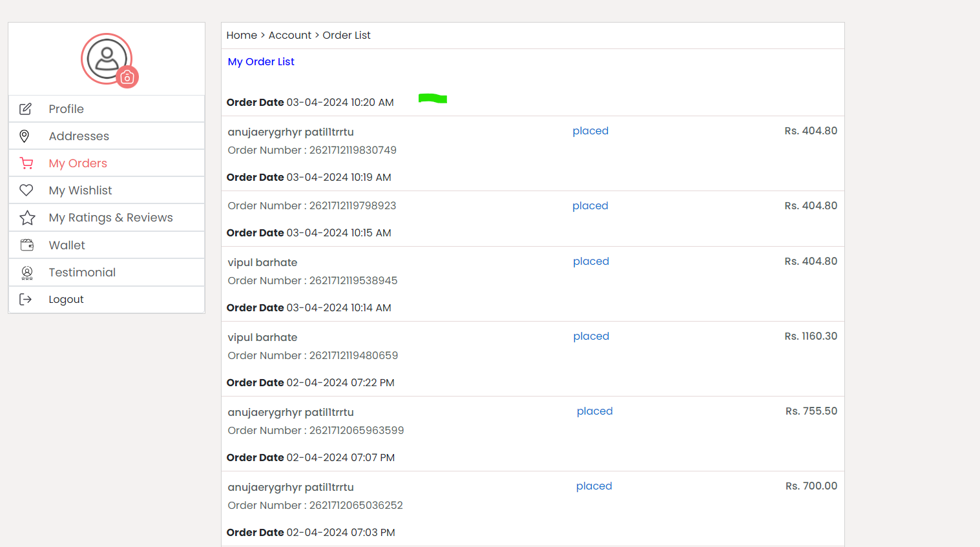Viewport: 980px width, 547px height.
Task: Click the My Wishlist heart icon
Action: pyautogui.click(x=26, y=191)
